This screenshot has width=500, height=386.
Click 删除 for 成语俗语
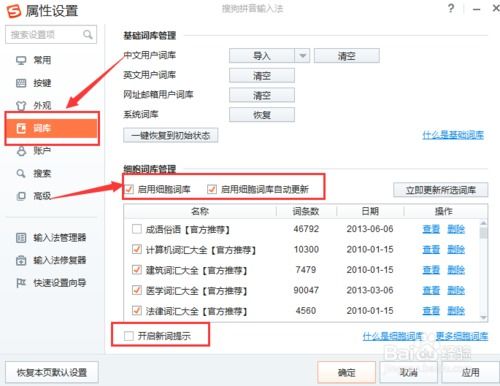(456, 229)
